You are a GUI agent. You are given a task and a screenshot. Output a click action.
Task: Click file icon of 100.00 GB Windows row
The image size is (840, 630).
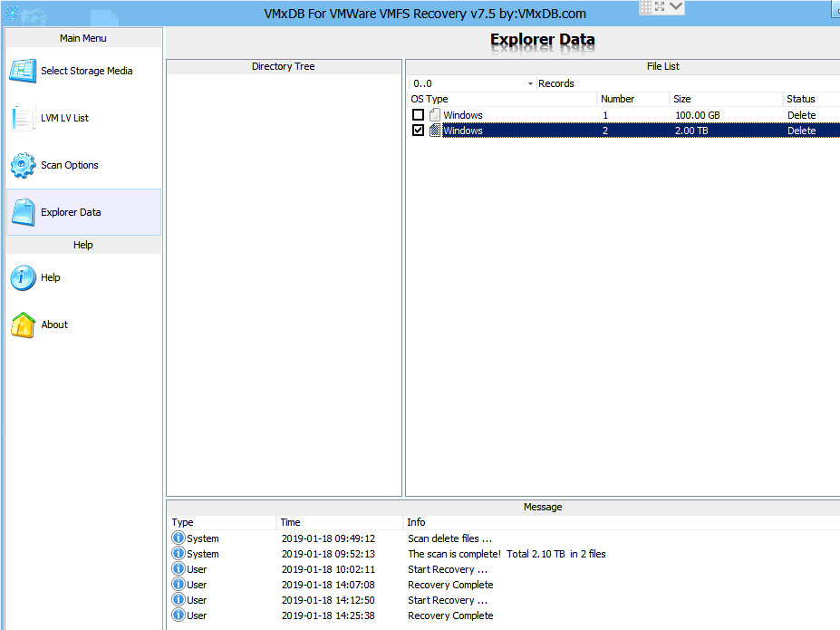pyautogui.click(x=434, y=114)
